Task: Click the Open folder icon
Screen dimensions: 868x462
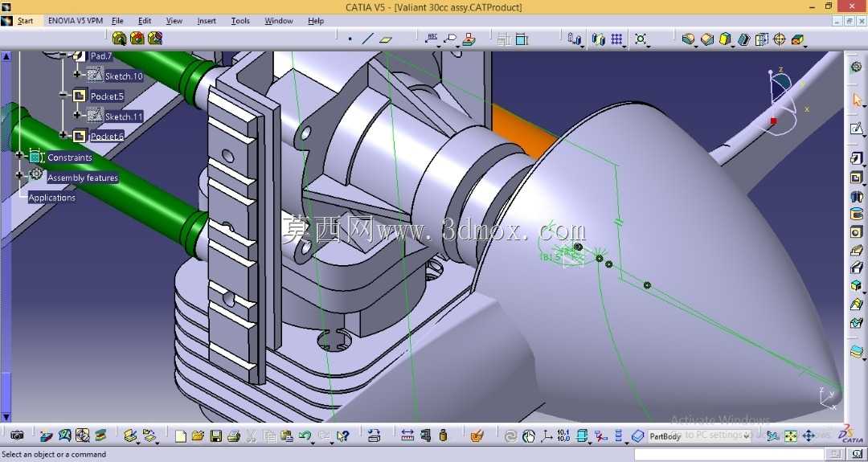Action: (198, 436)
